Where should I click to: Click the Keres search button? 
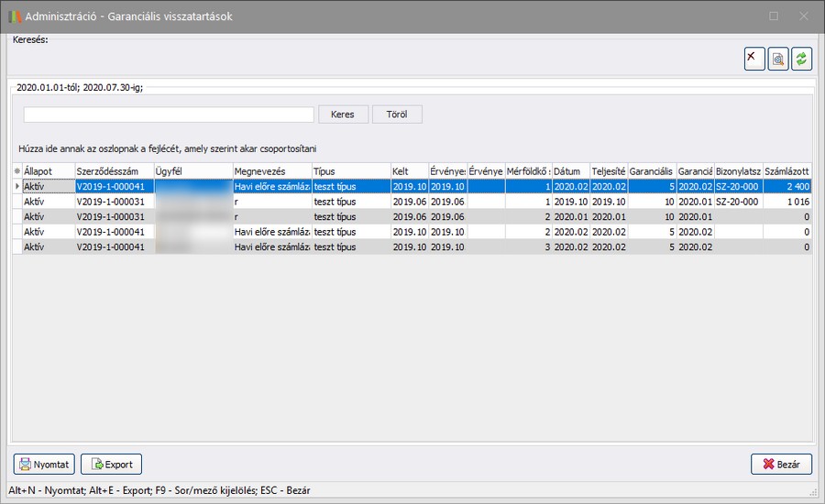click(x=343, y=115)
